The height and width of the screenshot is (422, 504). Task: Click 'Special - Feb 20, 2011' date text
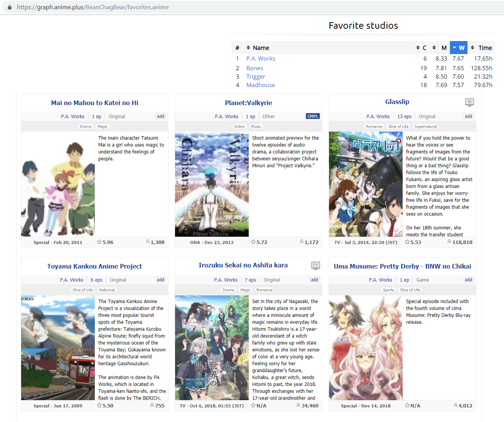coord(58,242)
